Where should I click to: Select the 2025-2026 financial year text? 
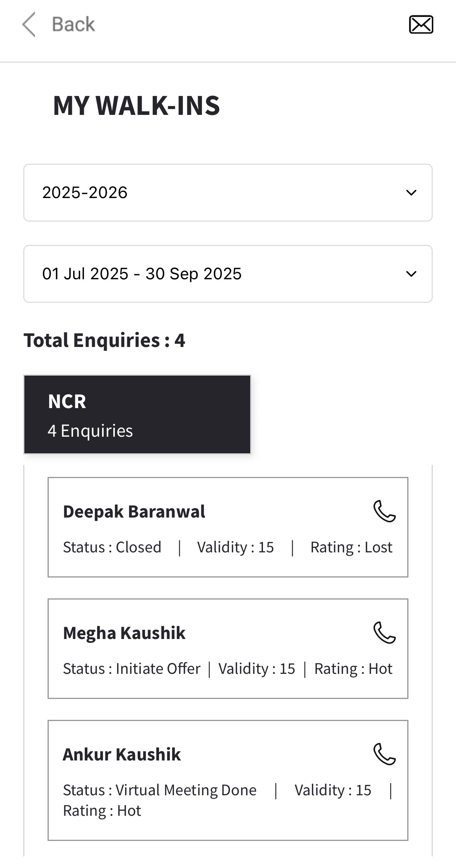click(85, 193)
